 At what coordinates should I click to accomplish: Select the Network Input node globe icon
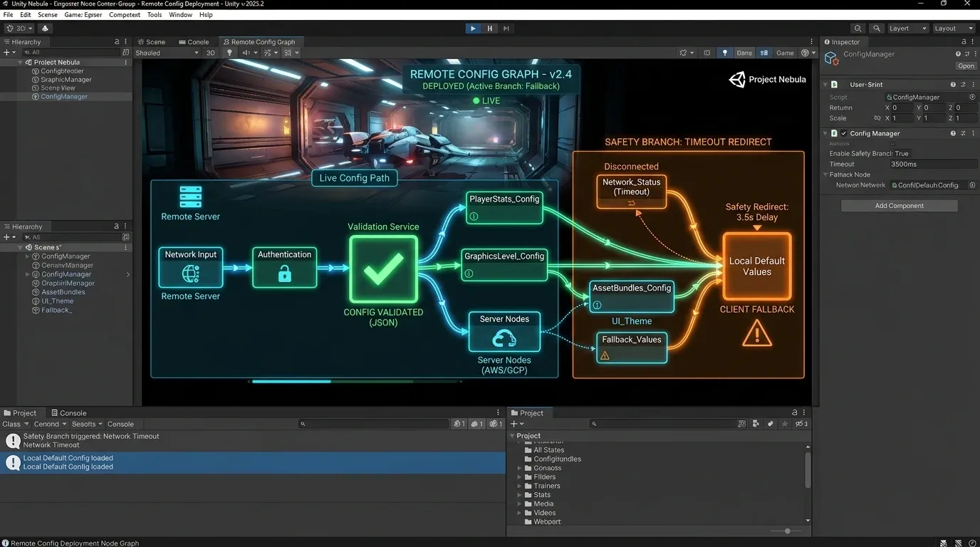click(191, 273)
